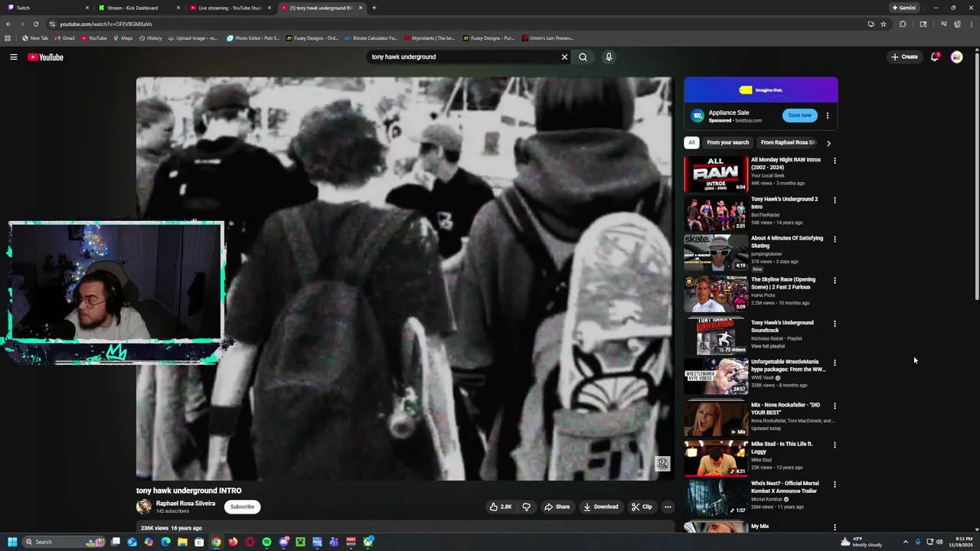Click taskbar Search box
980x551 pixels.
tap(65, 542)
